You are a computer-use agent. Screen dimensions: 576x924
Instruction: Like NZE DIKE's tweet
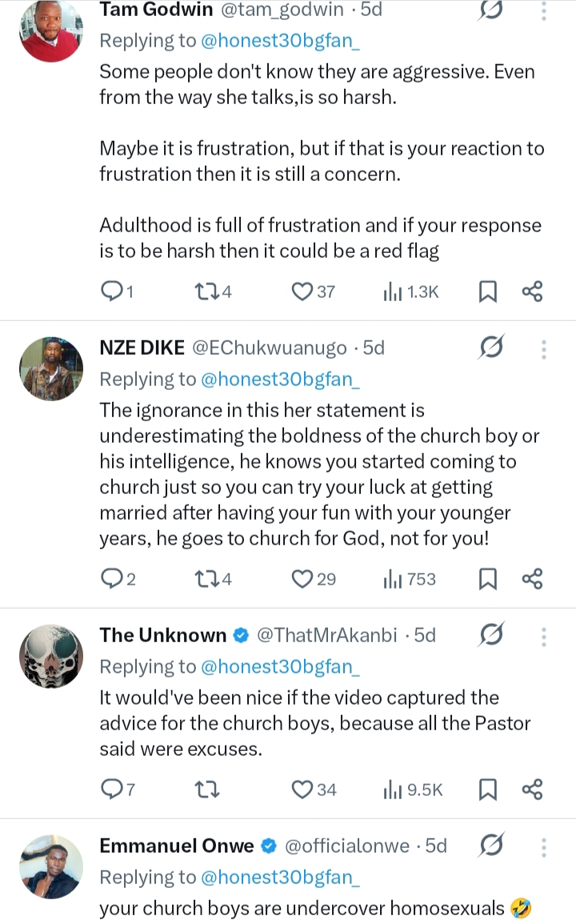302,579
